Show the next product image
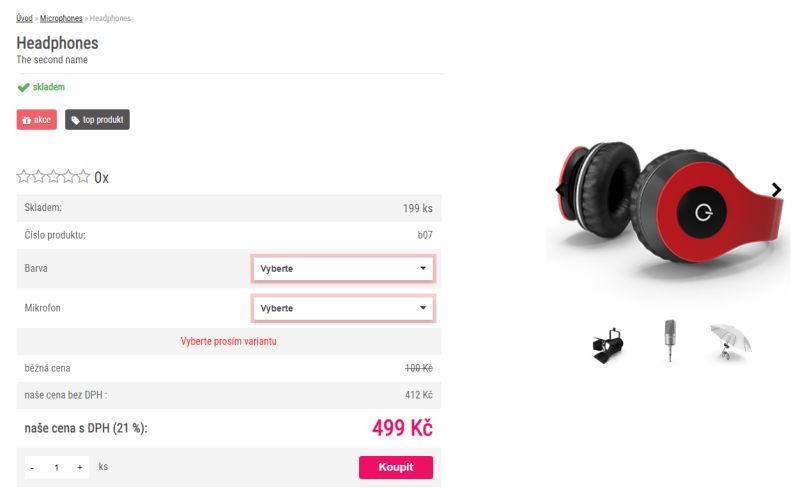800x488 pixels. [776, 189]
